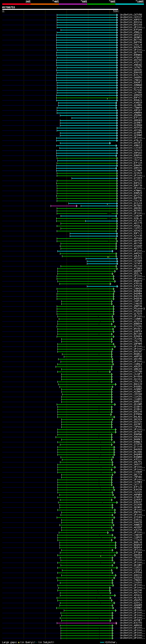This screenshot has height=644, width=146.
Task: Click the UniRef100_Q0ILK4 label
Action: [131, 203]
